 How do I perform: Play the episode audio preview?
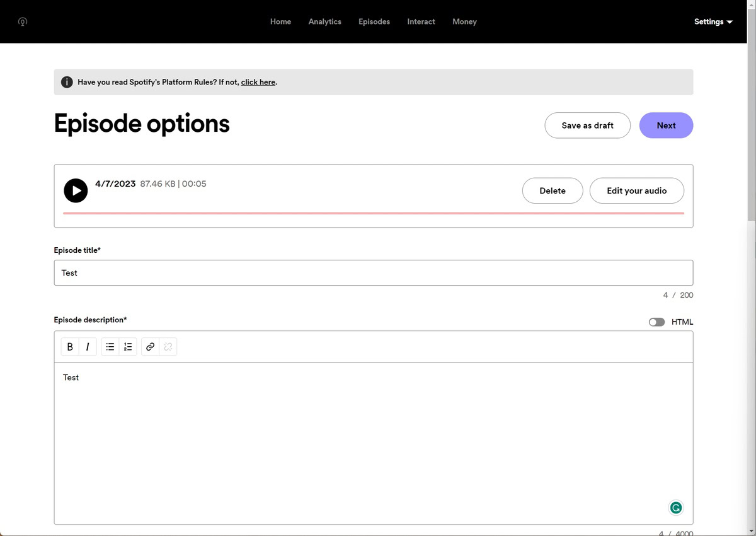[x=76, y=190]
